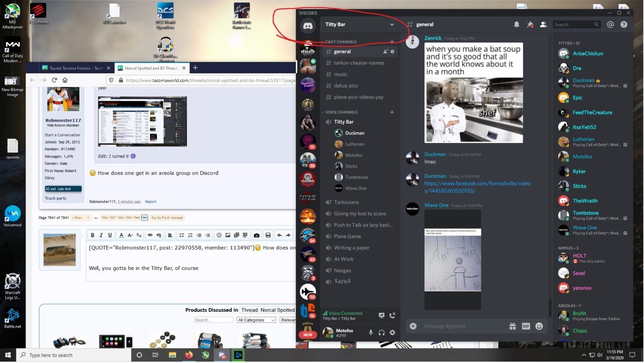Screen dimensions: 644x363
Task: Show pinned messages in Discord header
Action: click(x=530, y=24)
